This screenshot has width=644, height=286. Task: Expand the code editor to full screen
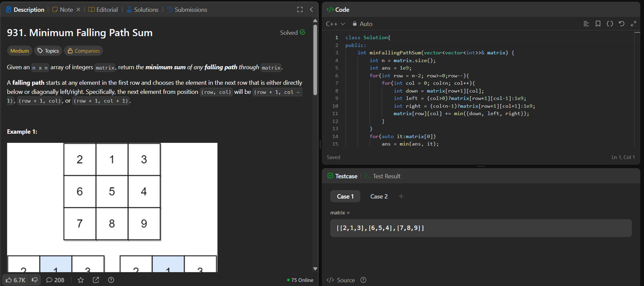click(x=634, y=24)
